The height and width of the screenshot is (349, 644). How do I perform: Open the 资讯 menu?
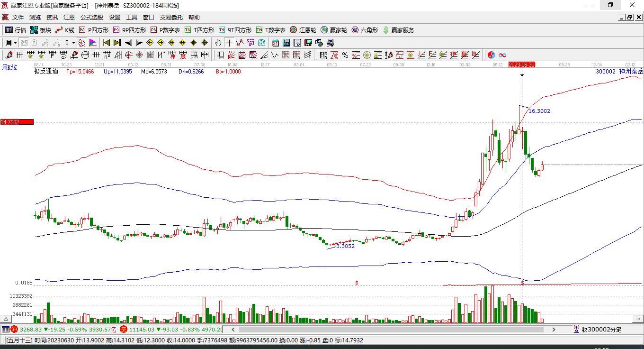(52, 18)
